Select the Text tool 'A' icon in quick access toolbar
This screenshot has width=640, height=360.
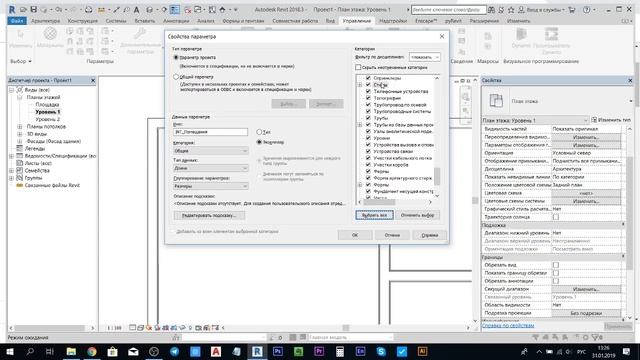(x=136, y=9)
